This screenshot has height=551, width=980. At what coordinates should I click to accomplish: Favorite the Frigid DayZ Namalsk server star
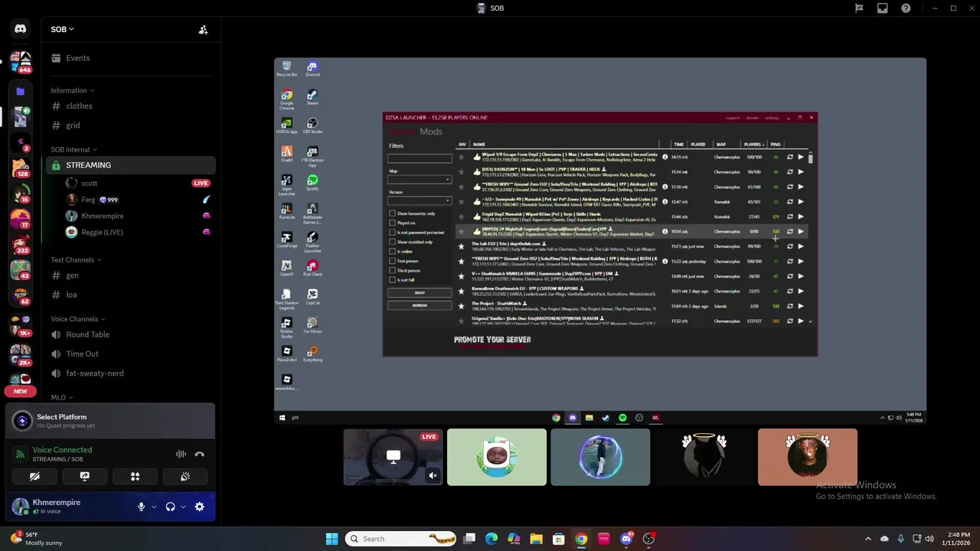click(461, 217)
